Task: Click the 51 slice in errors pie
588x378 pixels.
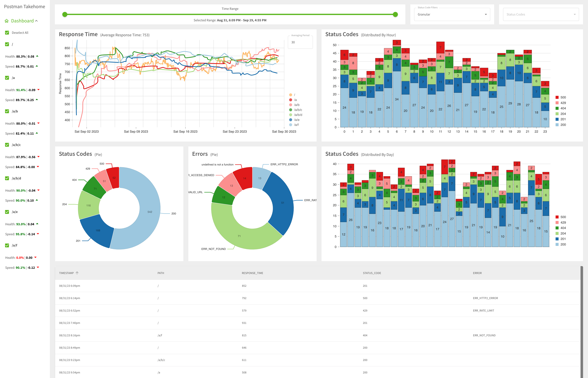Action: click(x=283, y=203)
